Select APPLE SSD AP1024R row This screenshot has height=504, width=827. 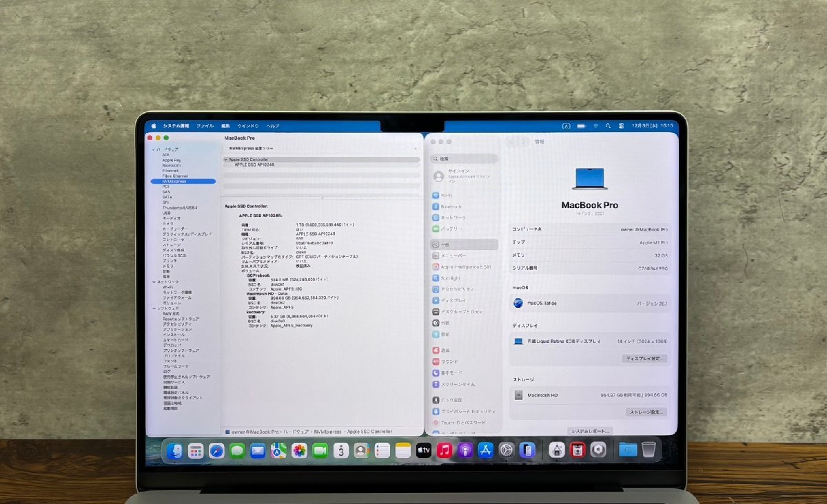[254, 165]
